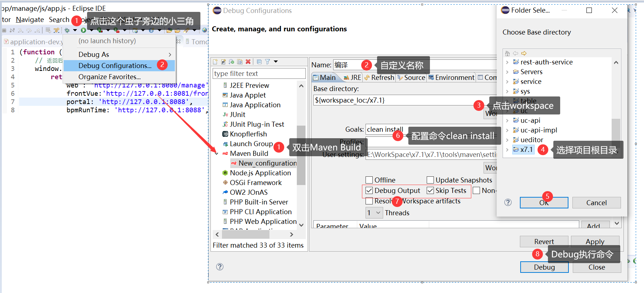Click the Close button in Debug Configurations
644x293 pixels.
(597, 267)
